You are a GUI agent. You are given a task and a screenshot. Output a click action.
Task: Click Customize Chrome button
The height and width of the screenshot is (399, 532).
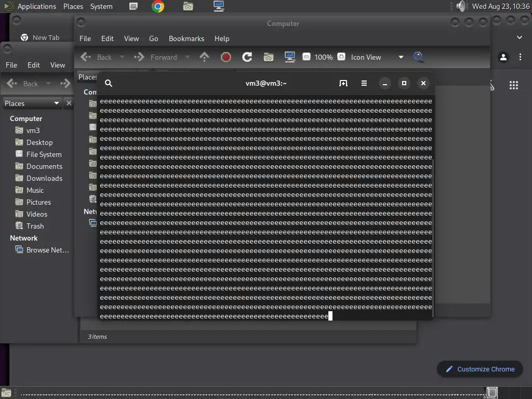coord(480,369)
